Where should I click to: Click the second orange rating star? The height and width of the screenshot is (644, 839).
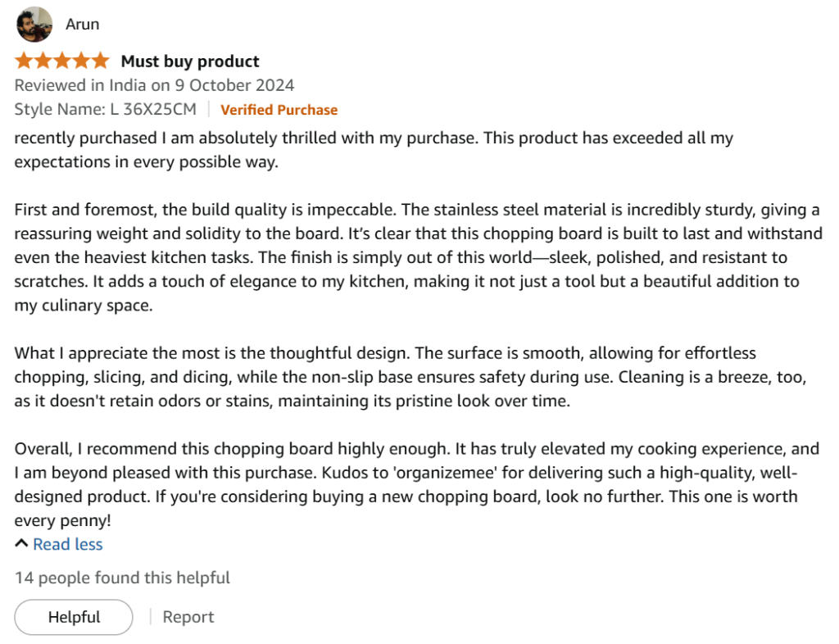pos(43,61)
